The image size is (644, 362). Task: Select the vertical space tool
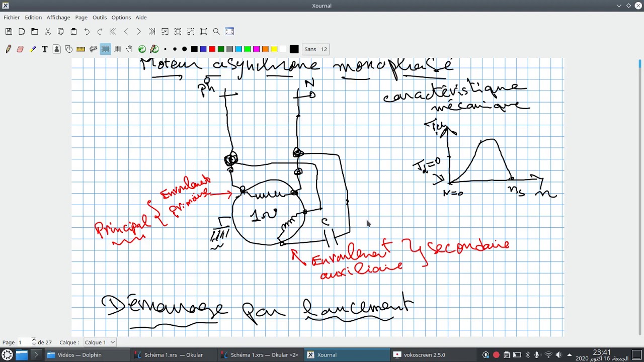(x=117, y=49)
